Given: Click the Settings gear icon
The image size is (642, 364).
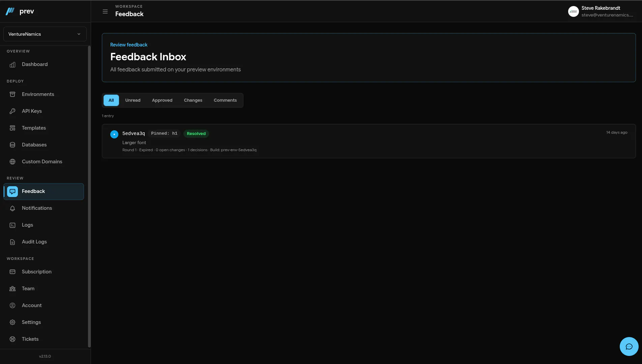Looking at the screenshot, I should tap(12, 322).
